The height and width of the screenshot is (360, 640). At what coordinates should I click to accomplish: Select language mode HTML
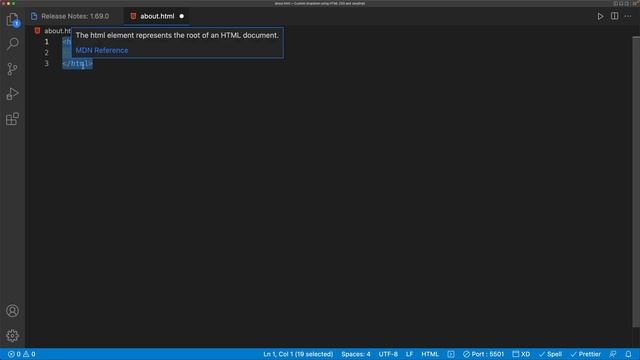(430, 354)
